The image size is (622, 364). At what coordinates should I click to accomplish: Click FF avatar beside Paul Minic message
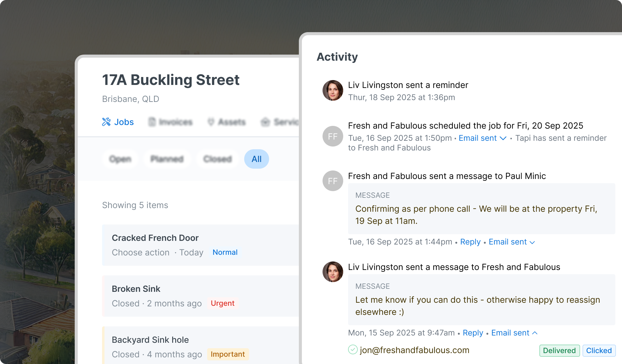click(333, 181)
